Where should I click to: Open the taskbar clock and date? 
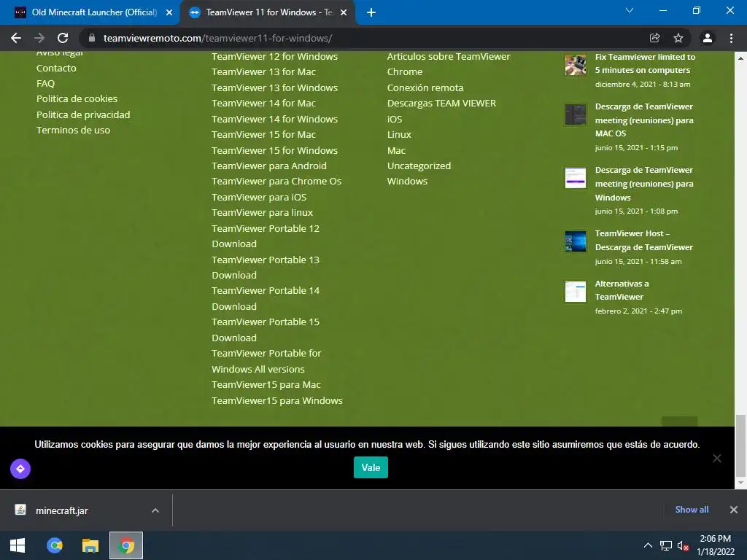click(716, 545)
